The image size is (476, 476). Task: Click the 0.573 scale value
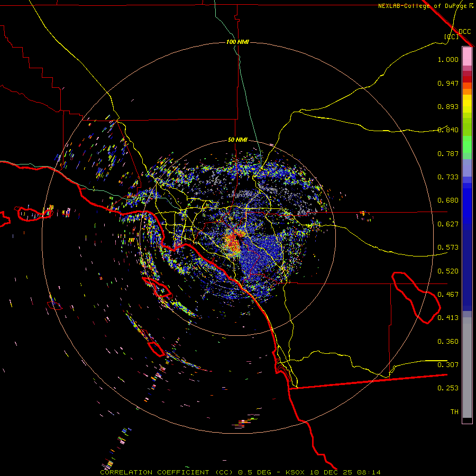point(448,248)
